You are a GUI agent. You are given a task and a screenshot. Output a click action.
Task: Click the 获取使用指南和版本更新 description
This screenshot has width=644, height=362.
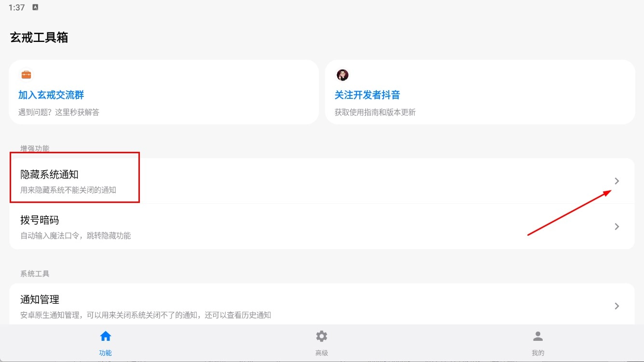tap(375, 112)
